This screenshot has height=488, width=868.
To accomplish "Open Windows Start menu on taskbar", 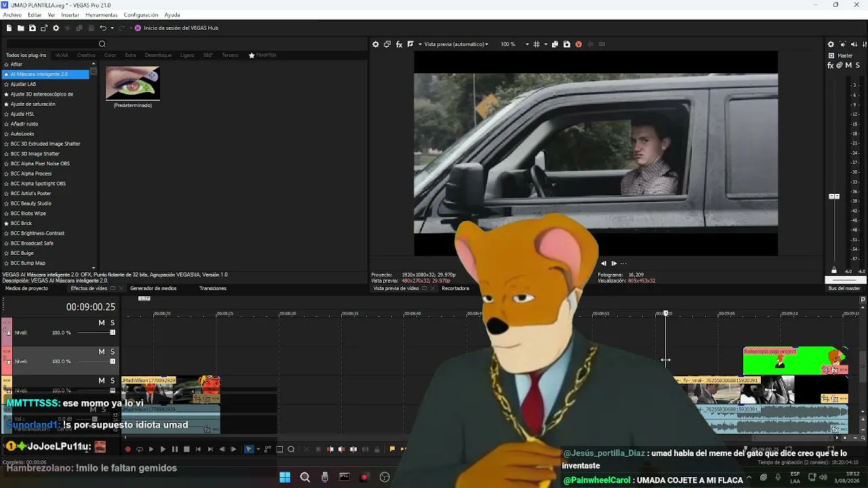I will (285, 478).
